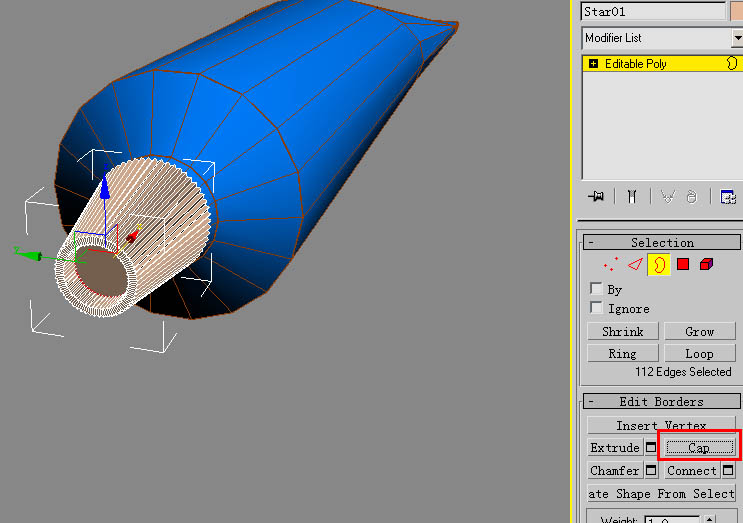Click the Loop selection button
The height and width of the screenshot is (523, 743).
click(699, 353)
